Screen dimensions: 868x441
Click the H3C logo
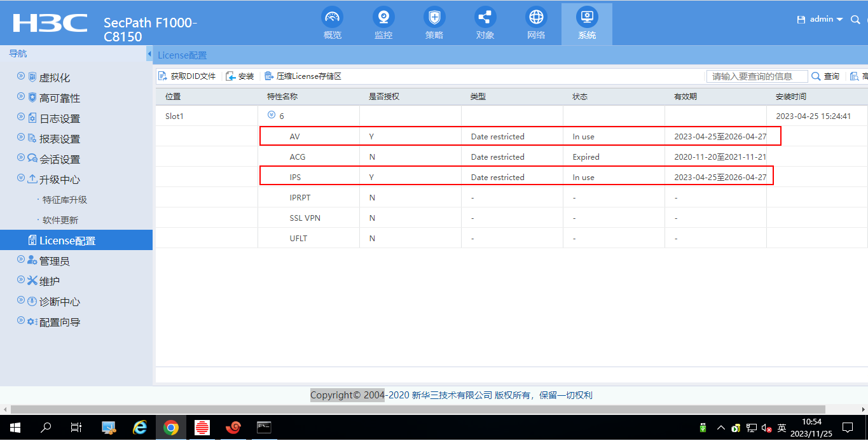50,23
